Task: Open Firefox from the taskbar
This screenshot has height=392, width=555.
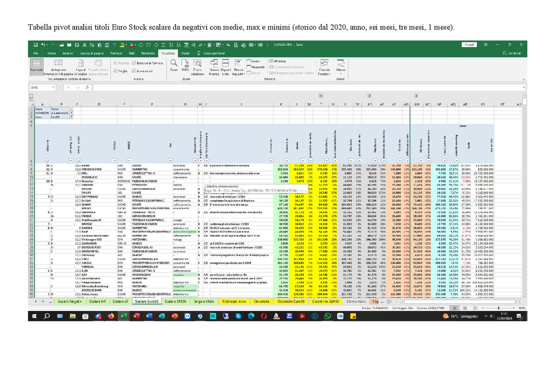Action: tap(111, 316)
